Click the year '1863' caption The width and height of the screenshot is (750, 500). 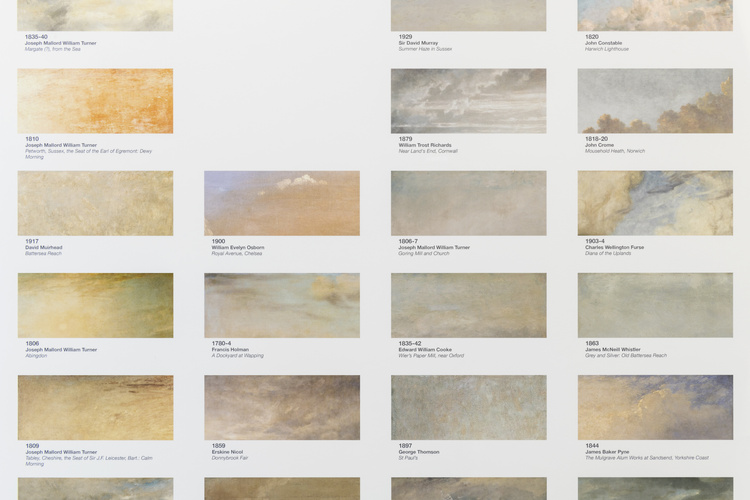point(592,344)
